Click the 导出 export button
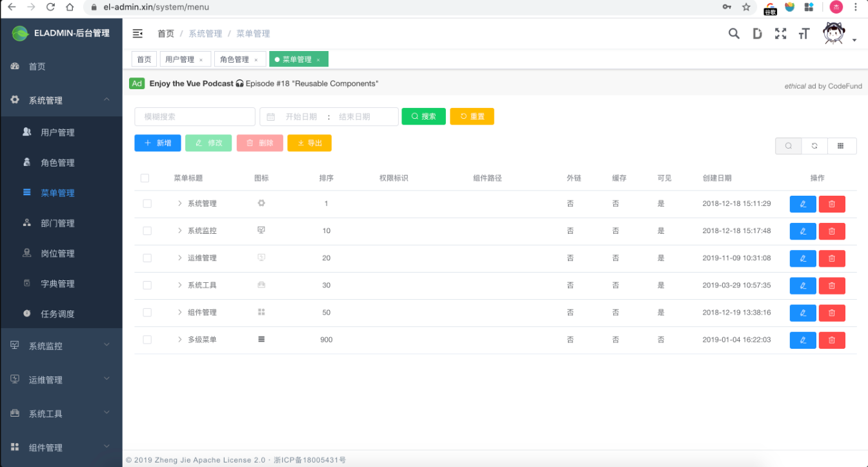868x467 pixels. point(309,143)
